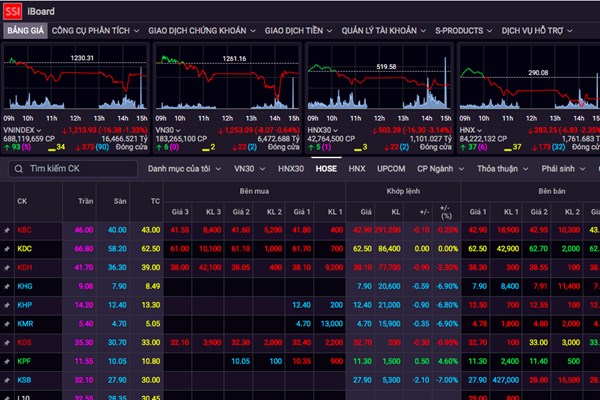
Task: Pin the KBC stock row
Action: click(6, 230)
